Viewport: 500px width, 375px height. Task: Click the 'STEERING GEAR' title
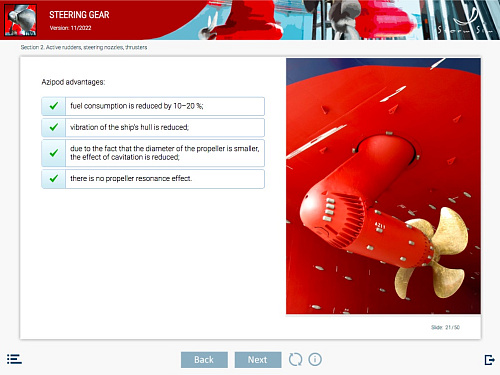[79, 15]
